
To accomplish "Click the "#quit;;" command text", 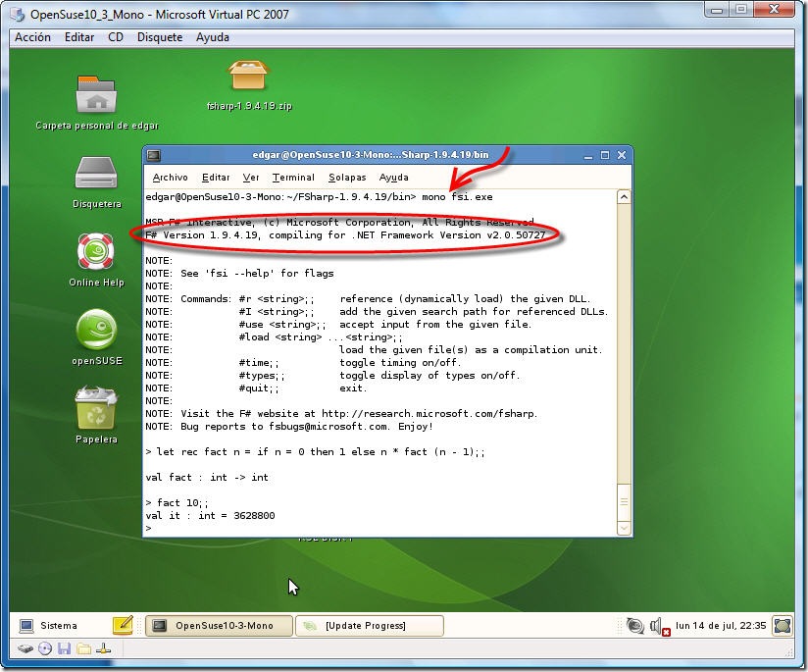I will (x=259, y=388).
